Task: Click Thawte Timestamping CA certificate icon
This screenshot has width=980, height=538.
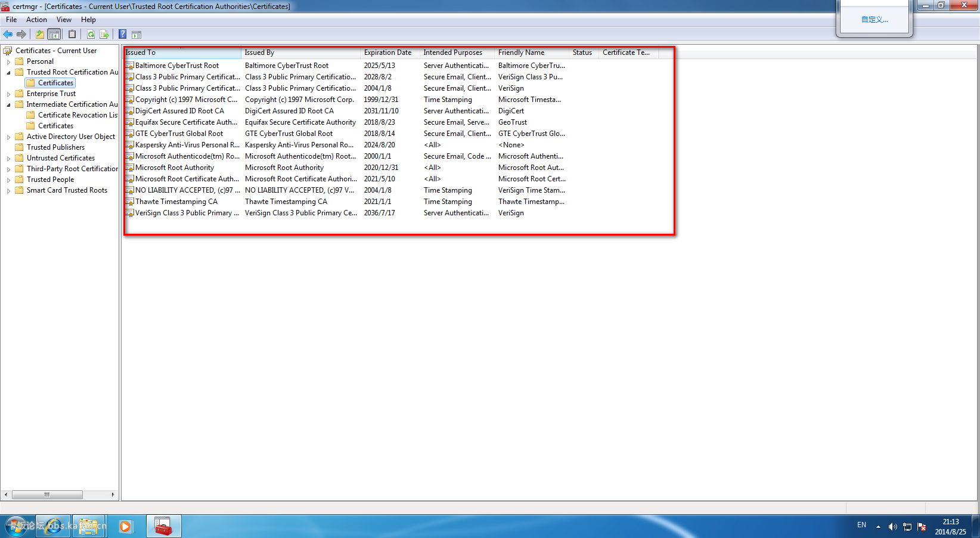Action: [x=129, y=202]
